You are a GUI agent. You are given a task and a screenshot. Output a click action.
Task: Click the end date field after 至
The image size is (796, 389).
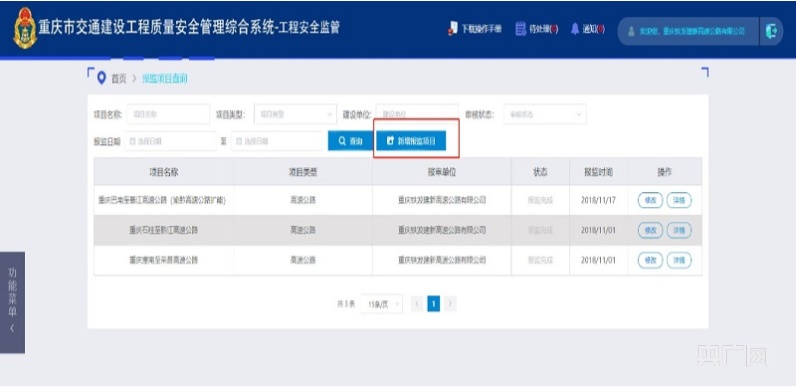(x=277, y=141)
